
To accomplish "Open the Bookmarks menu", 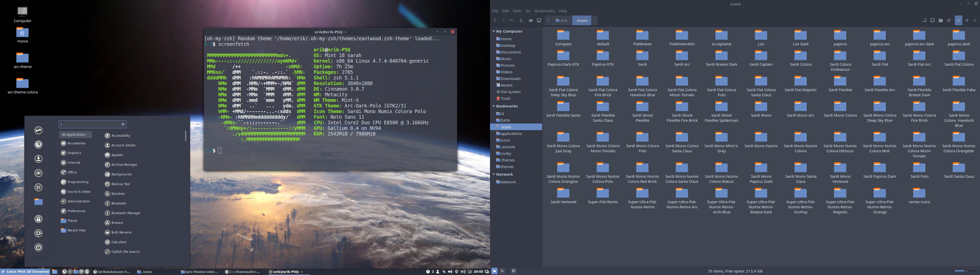I will click(544, 11).
